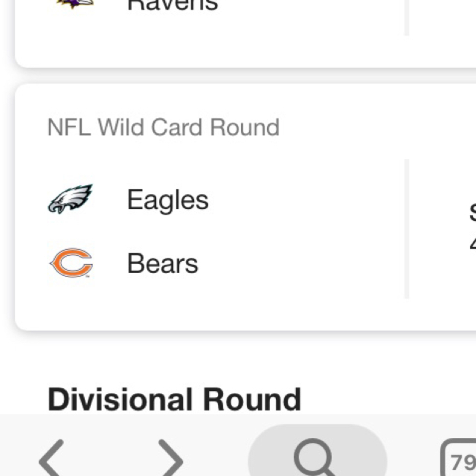Viewport: 476px width, 476px height.
Task: Click the Ravens team name
Action: point(172,5)
